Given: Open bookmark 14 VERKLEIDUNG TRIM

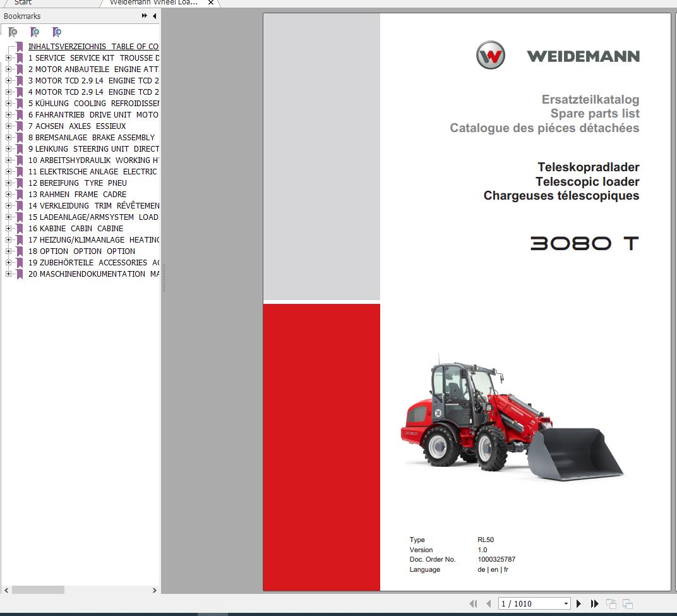Looking at the screenshot, I should (x=93, y=205).
